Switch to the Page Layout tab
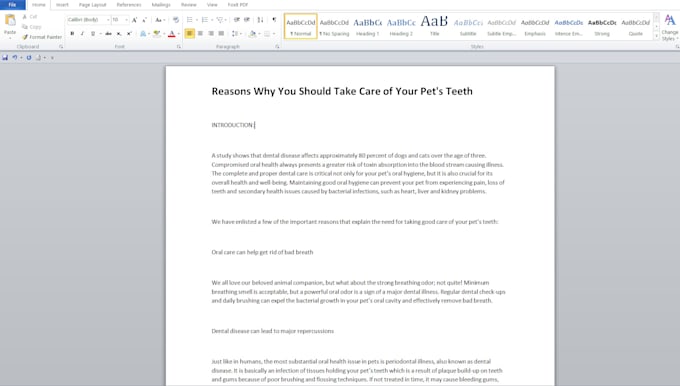The width and height of the screenshot is (680, 386). (92, 5)
